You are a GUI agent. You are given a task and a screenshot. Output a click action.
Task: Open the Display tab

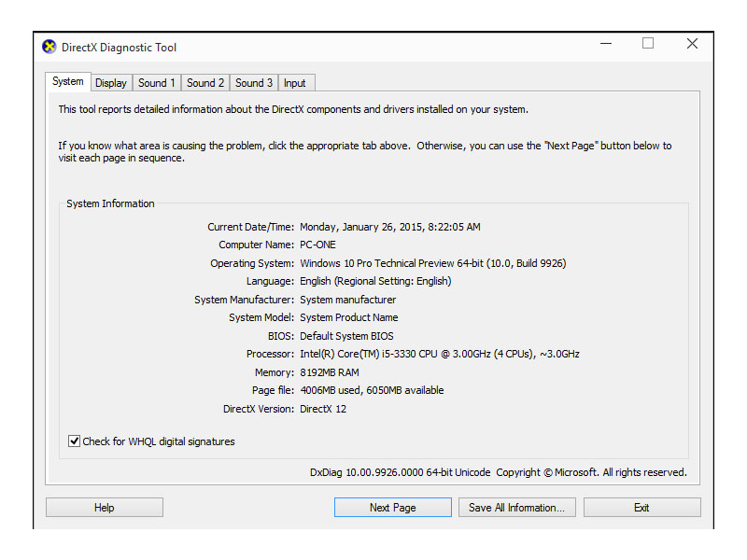point(111,83)
